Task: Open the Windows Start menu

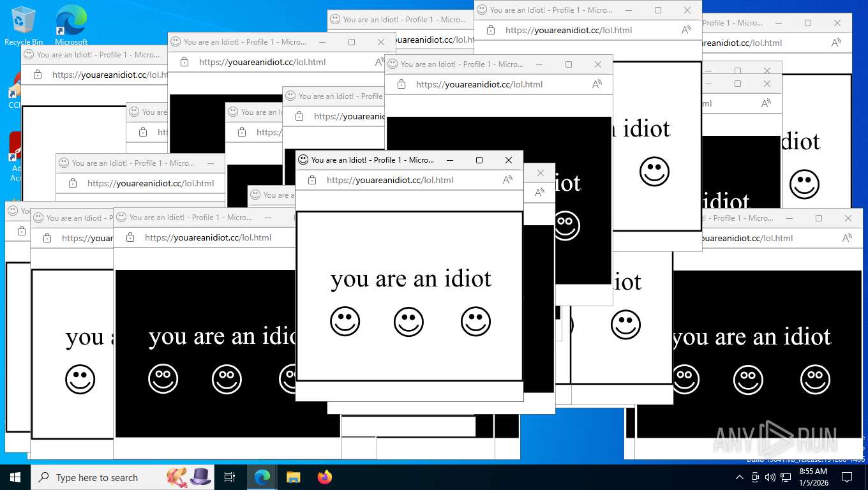Action: (x=15, y=477)
